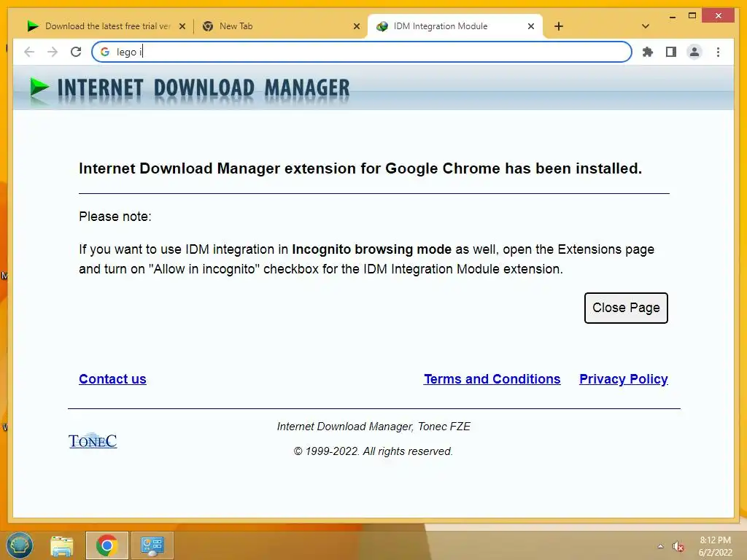Minimize the Chrome window

(x=672, y=16)
